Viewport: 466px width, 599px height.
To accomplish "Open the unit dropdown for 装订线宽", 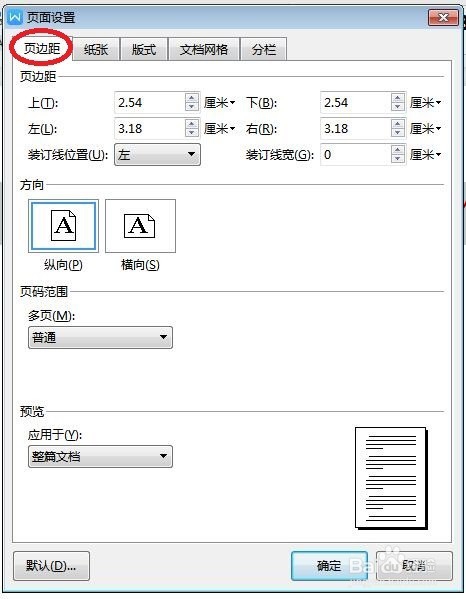I will pyautogui.click(x=426, y=155).
